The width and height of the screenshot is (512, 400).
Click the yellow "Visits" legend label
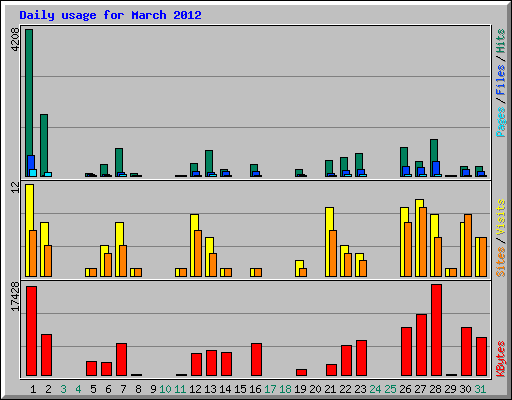(x=501, y=218)
